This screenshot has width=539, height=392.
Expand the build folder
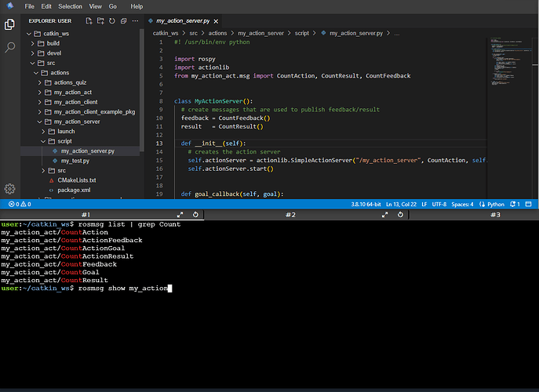33,43
